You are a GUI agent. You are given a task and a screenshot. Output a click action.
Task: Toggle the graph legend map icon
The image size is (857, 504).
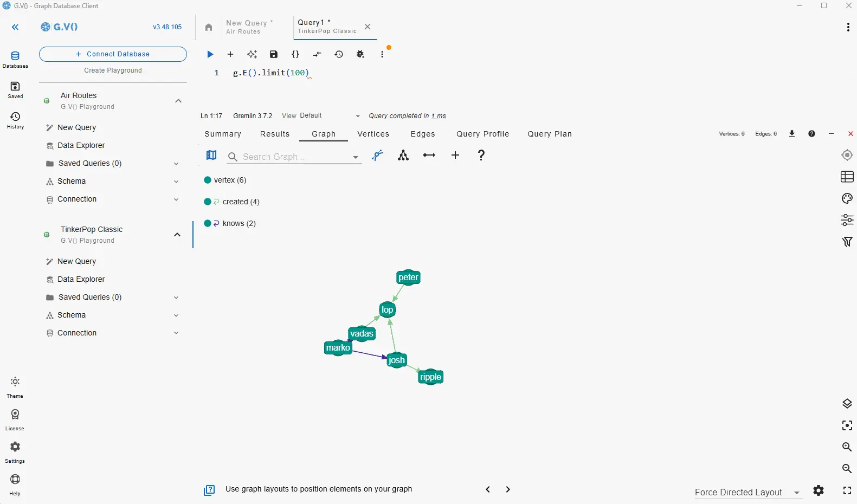tap(211, 156)
